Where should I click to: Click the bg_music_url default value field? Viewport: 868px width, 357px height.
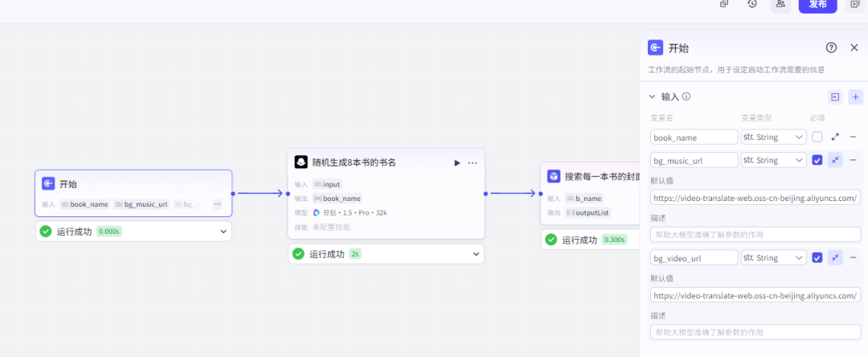pos(755,198)
